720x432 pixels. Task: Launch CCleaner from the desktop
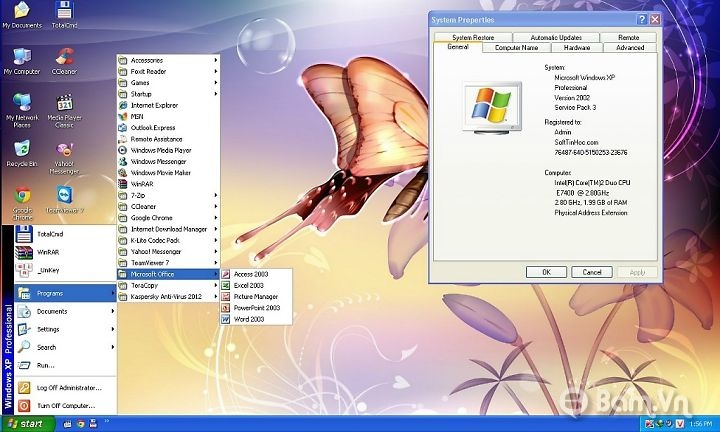64,62
